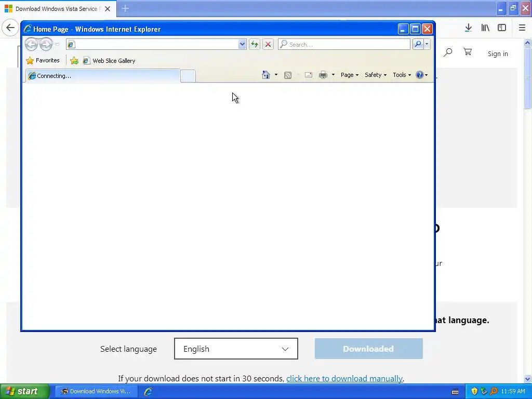
Task: Click the Downloaded button
Action: 368,349
